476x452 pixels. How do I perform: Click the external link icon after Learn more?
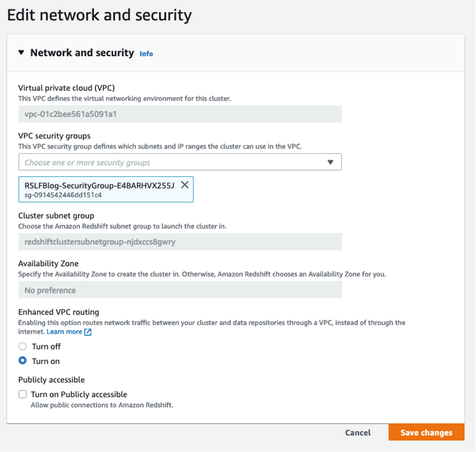pos(87,332)
